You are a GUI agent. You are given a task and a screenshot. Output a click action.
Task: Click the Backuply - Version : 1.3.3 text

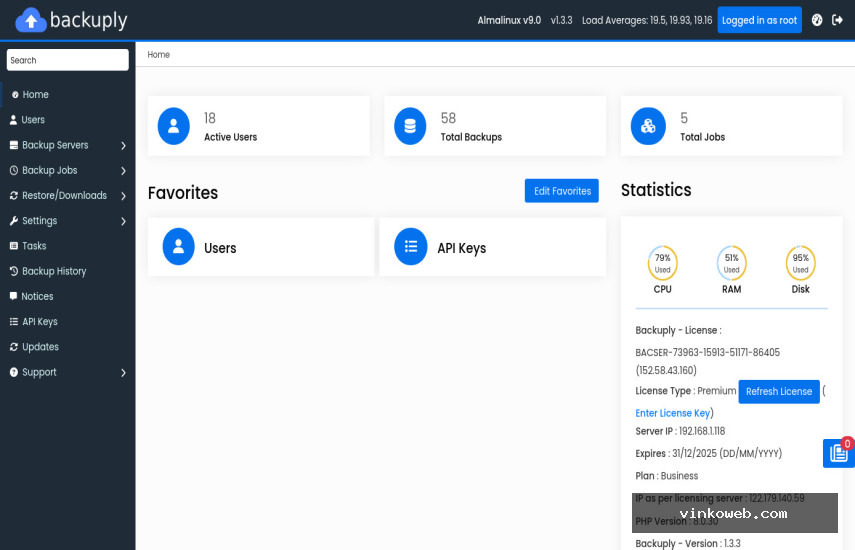(688, 543)
